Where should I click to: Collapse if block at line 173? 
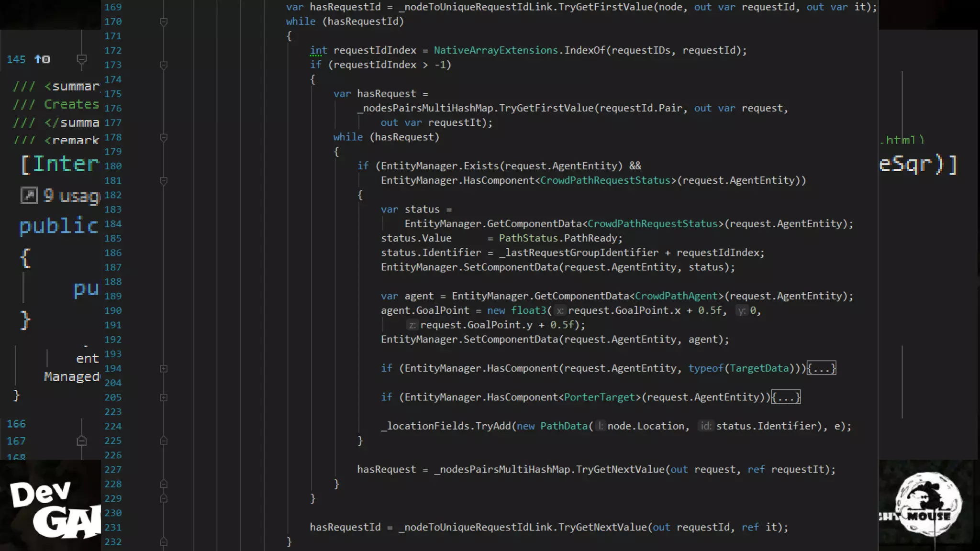click(164, 65)
